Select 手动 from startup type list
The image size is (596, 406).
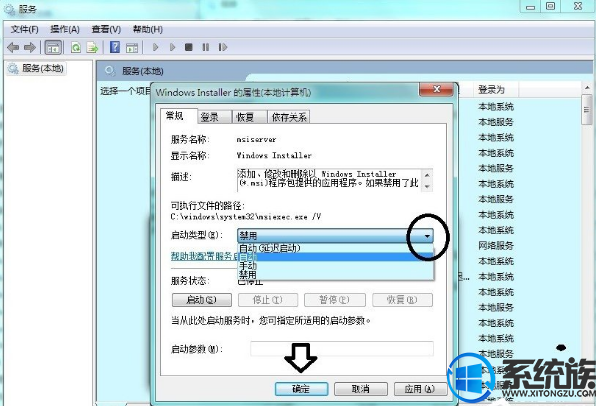coord(335,266)
